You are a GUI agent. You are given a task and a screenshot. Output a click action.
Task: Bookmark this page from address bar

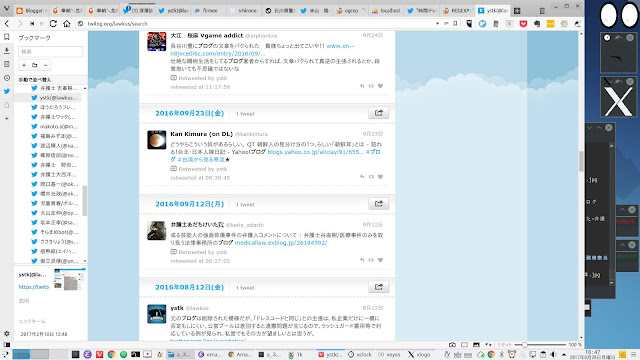coord(455,24)
